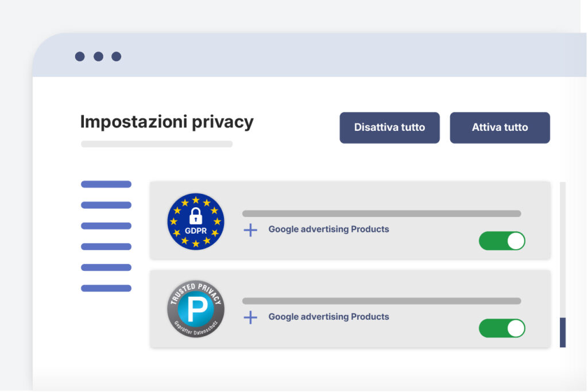Expand the plus icon in the Trusted Privacy card
This screenshot has height=392, width=588.
tap(250, 317)
